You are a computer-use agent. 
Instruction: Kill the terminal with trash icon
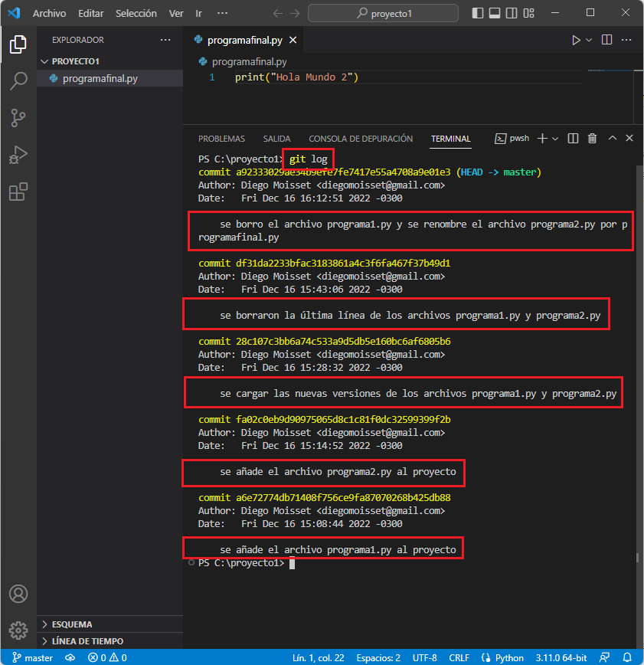pos(592,138)
